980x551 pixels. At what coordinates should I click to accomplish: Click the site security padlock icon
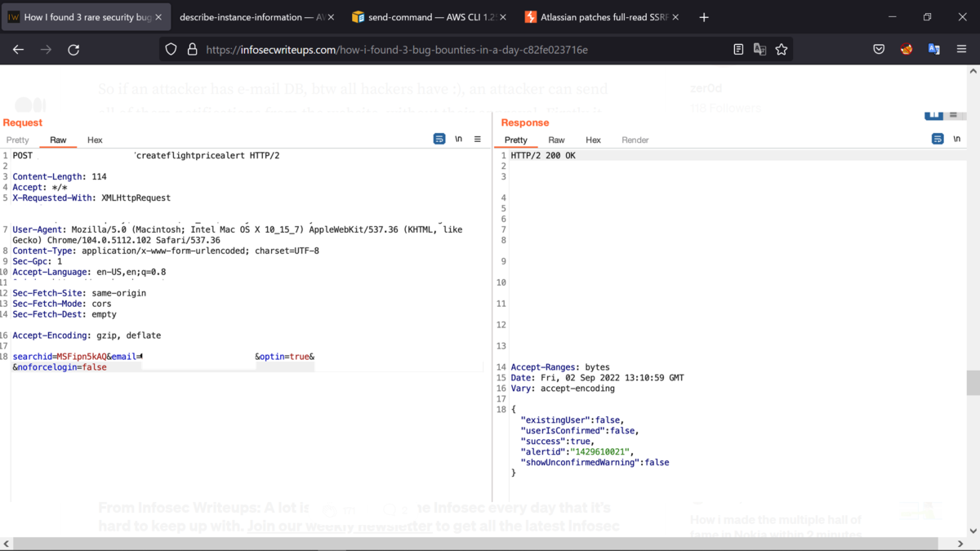(x=193, y=49)
